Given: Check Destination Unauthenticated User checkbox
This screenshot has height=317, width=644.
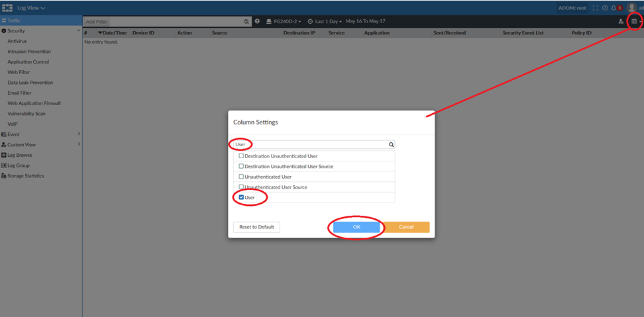Looking at the screenshot, I should (241, 156).
